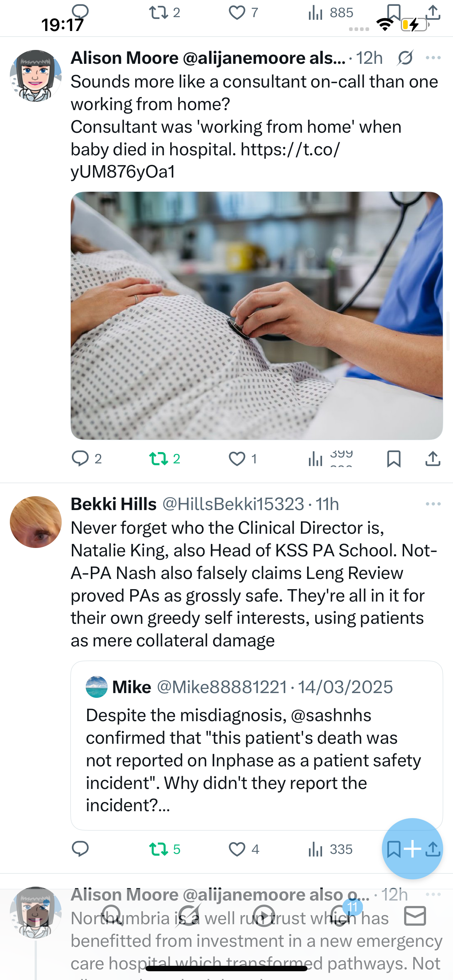Tap the @sashnhs mention in quoted tweet
The width and height of the screenshot is (453, 980).
tap(331, 715)
